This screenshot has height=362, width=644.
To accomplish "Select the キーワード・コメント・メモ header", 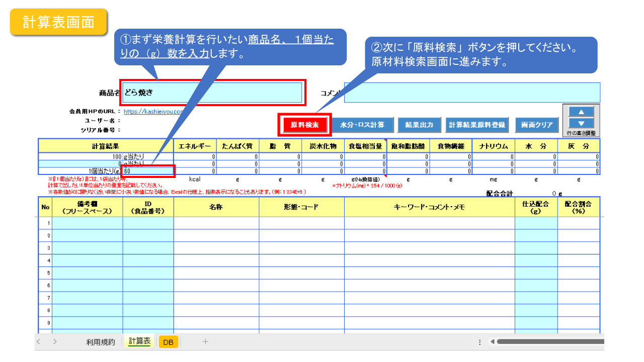I will [430, 207].
